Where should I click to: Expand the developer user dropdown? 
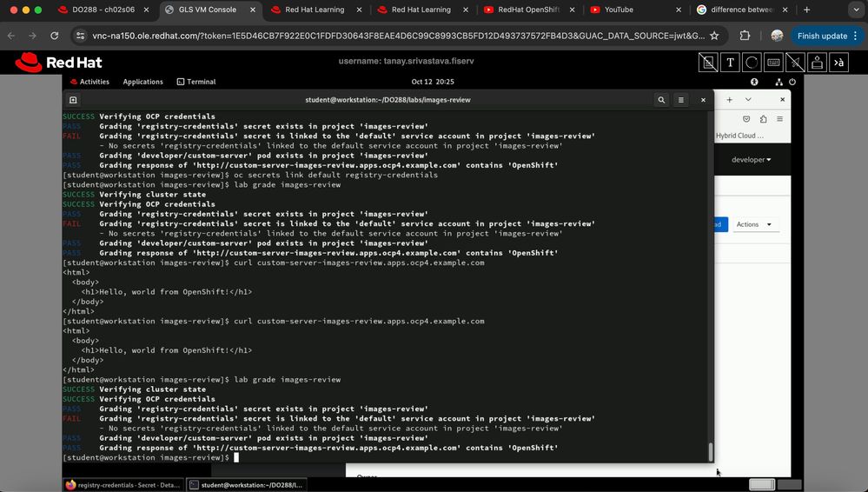(x=751, y=160)
